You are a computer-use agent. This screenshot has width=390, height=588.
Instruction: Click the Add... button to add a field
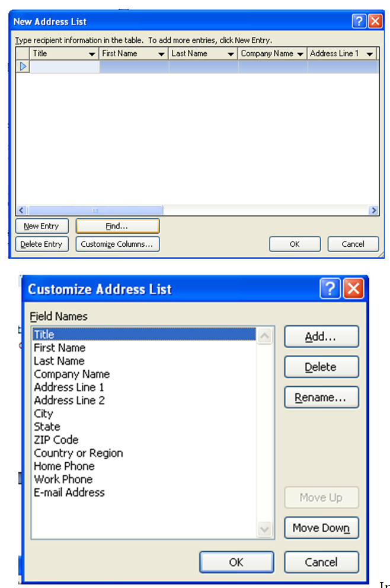321,336
